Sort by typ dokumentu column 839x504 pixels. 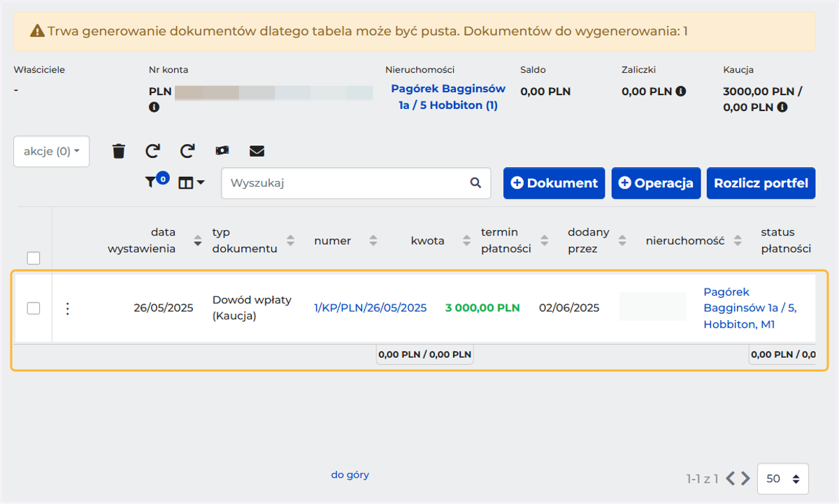(x=291, y=240)
